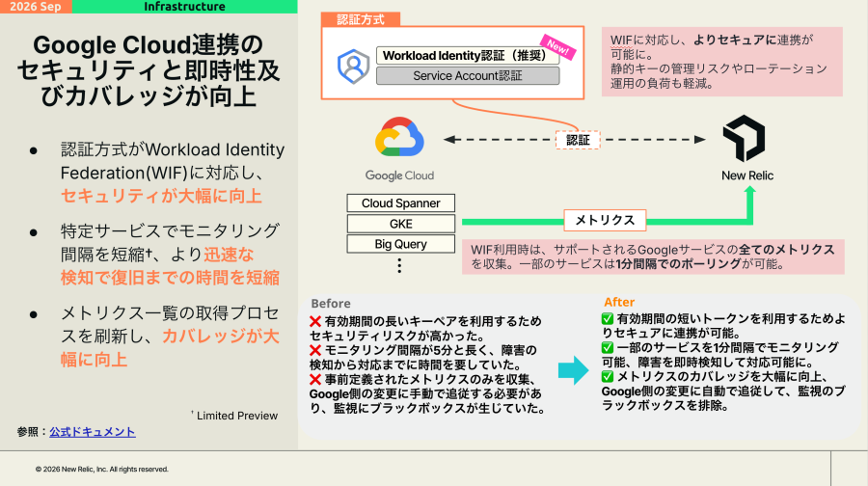This screenshot has height=486, width=868.
Task: Click the dashed 認証 label box
Action: (x=578, y=140)
